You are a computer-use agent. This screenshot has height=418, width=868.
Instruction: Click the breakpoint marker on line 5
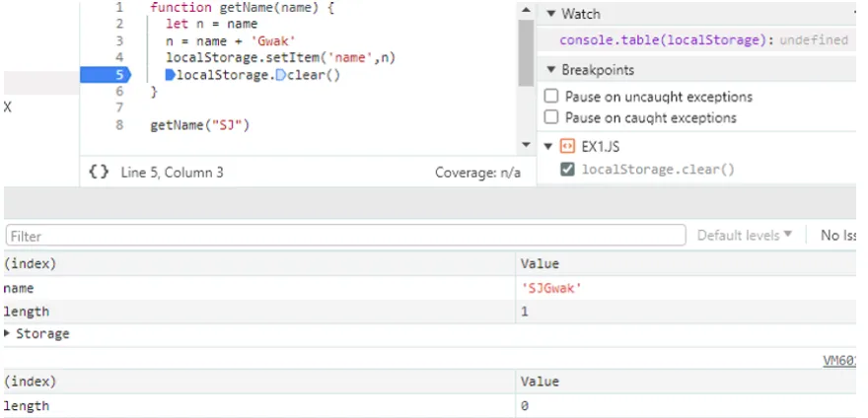(106, 75)
